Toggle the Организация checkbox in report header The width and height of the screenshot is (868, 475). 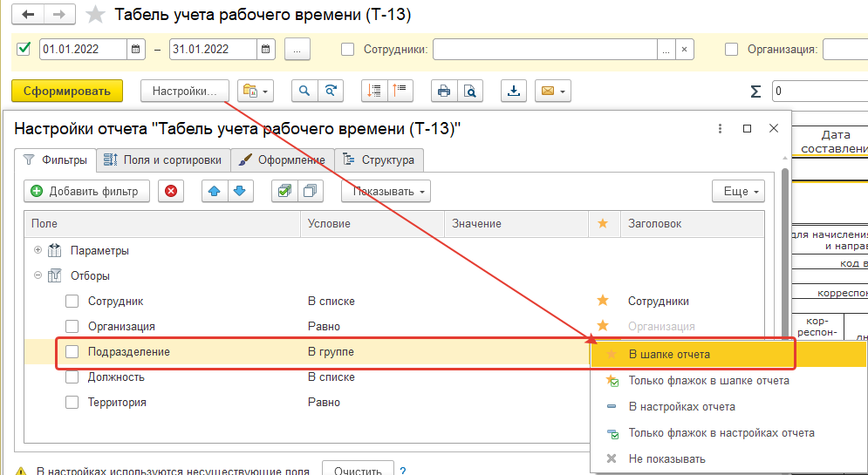[731, 50]
